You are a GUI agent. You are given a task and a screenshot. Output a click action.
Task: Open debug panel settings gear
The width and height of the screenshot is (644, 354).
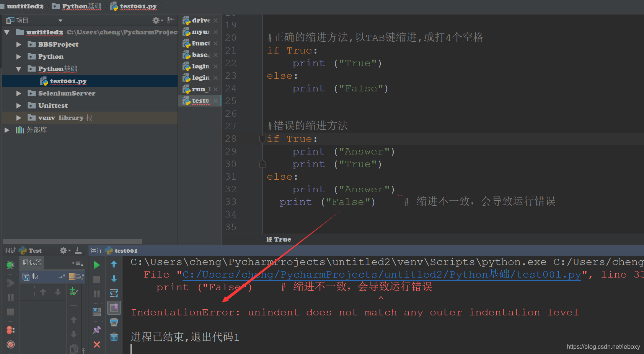point(65,250)
